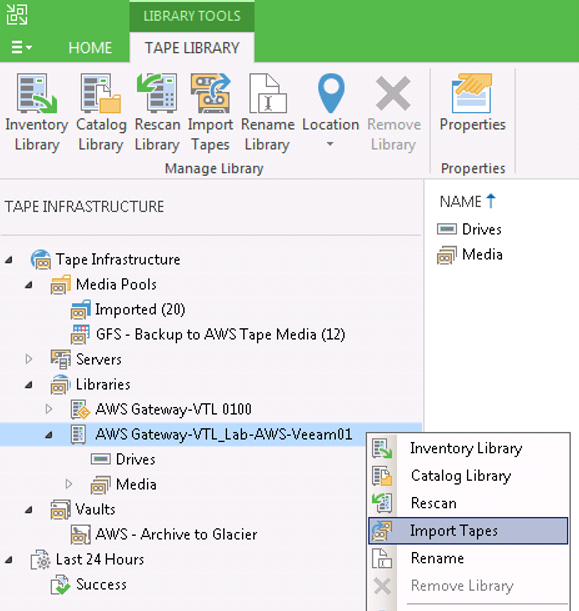This screenshot has height=611, width=579.
Task: Expand AWS Gateway-VTL 0100 library
Action: click(x=49, y=409)
